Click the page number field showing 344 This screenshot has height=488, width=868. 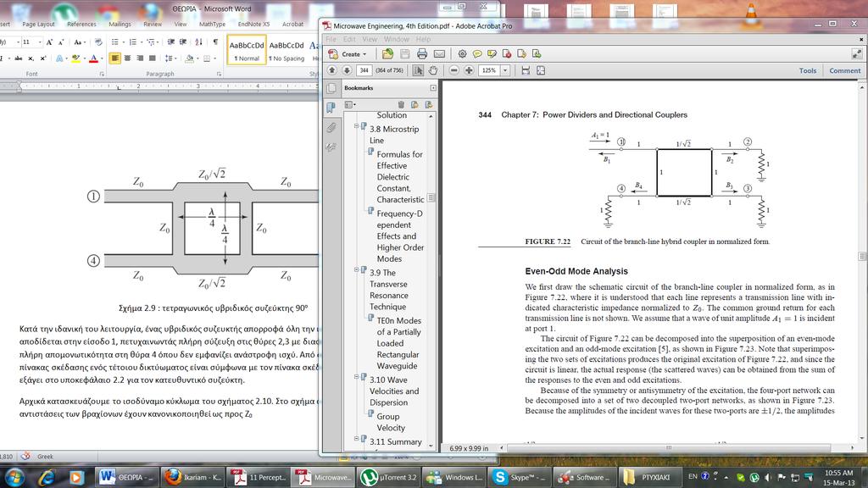point(364,70)
